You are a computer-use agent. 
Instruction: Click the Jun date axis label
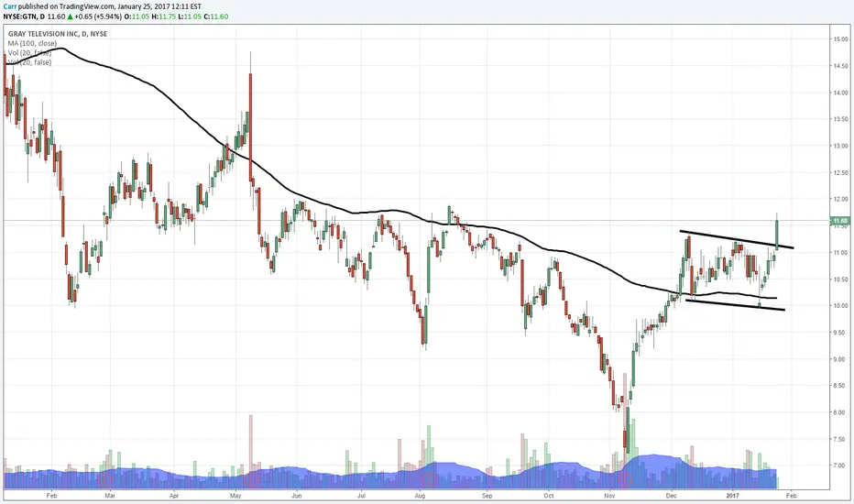pos(297,496)
